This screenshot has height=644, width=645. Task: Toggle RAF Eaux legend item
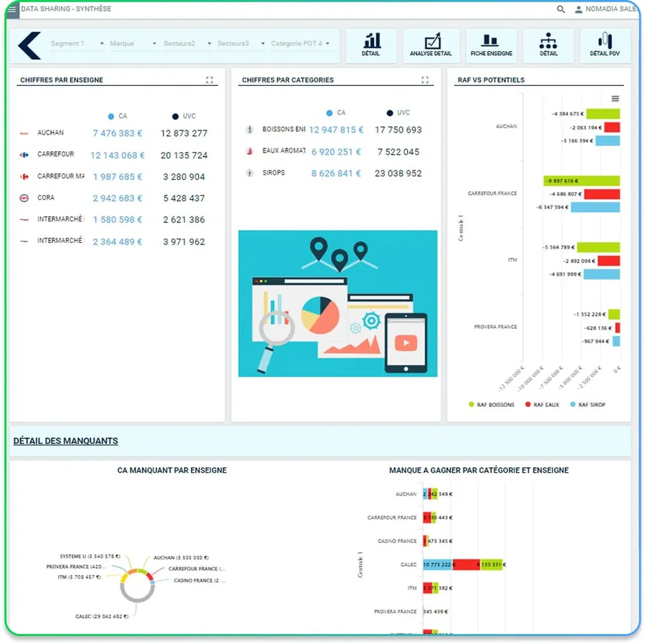pyautogui.click(x=542, y=405)
